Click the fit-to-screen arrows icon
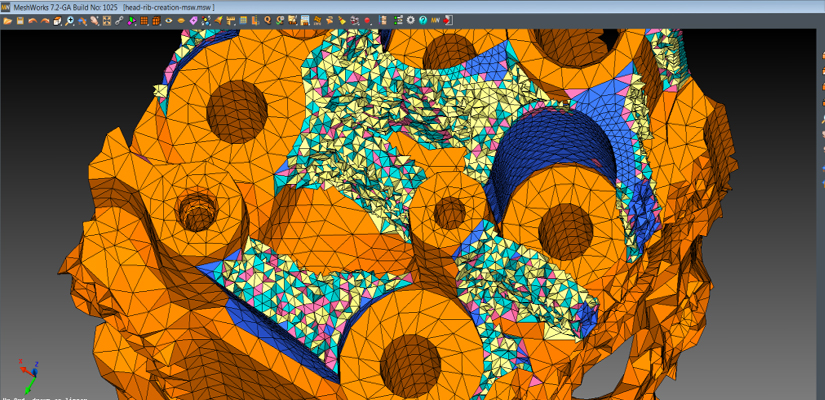This screenshot has width=825, height=400. [106, 20]
